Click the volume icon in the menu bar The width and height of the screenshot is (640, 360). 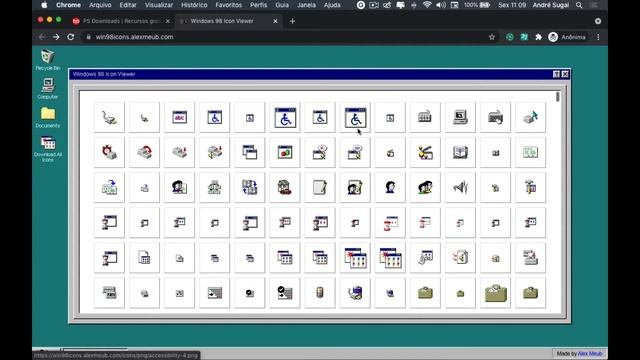441,5
